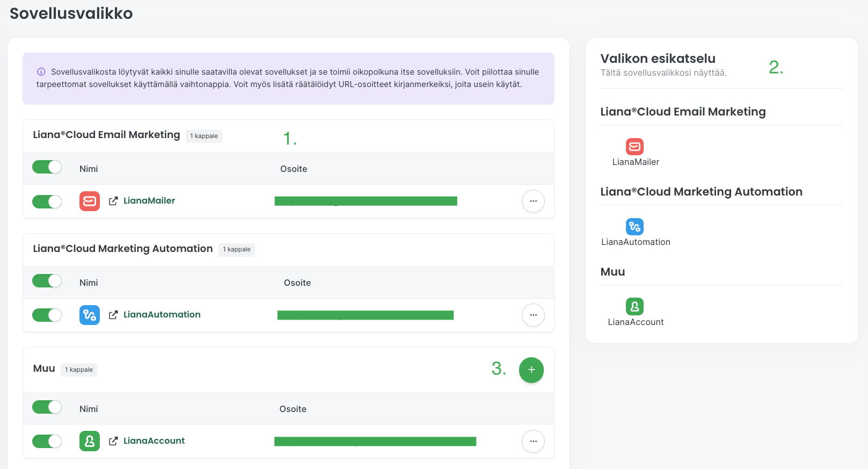Click Nimi column header in Muu table
The height and width of the screenshot is (469, 868).
tap(89, 409)
